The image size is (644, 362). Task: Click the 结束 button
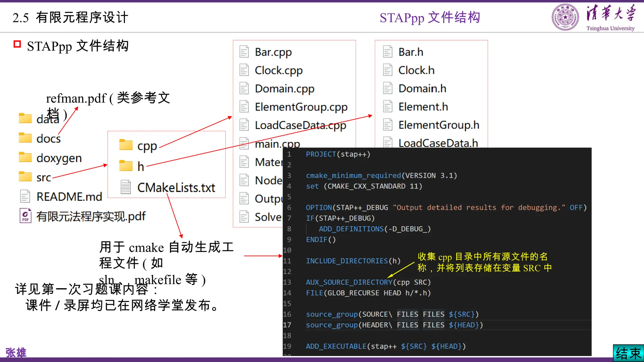point(628,353)
